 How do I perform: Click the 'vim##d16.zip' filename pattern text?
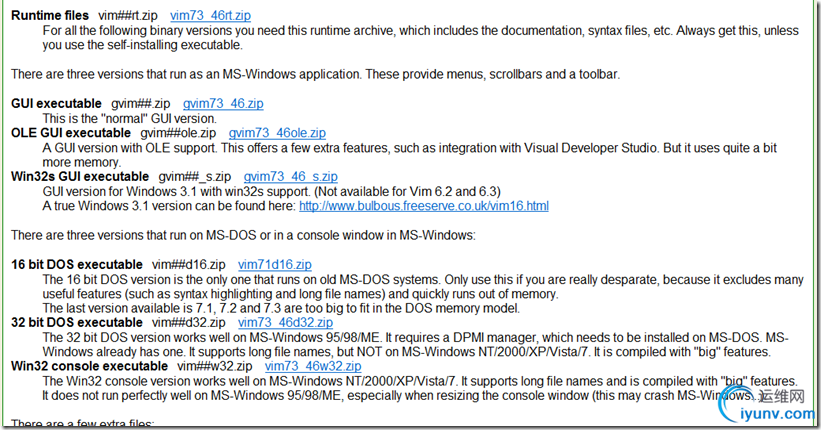coord(188,264)
